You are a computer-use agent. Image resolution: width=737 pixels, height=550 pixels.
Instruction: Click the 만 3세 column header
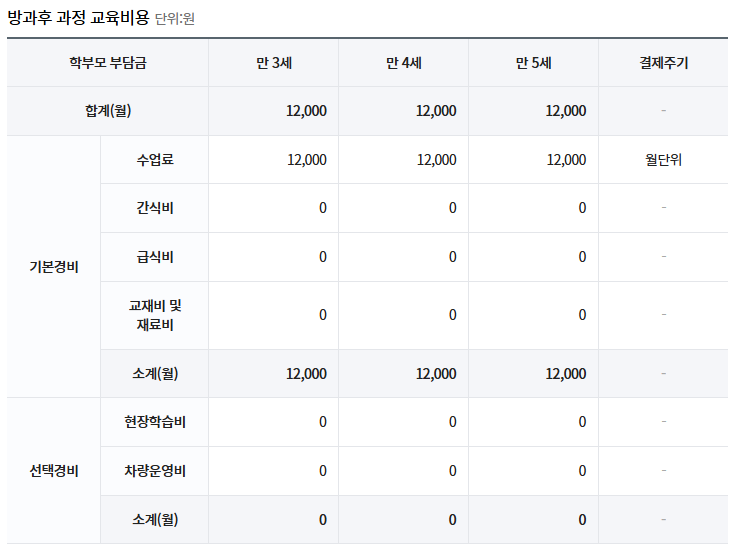[273, 63]
